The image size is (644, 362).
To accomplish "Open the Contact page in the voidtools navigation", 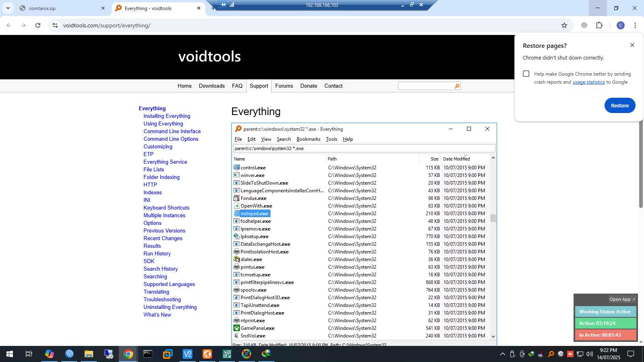I will (333, 86).
